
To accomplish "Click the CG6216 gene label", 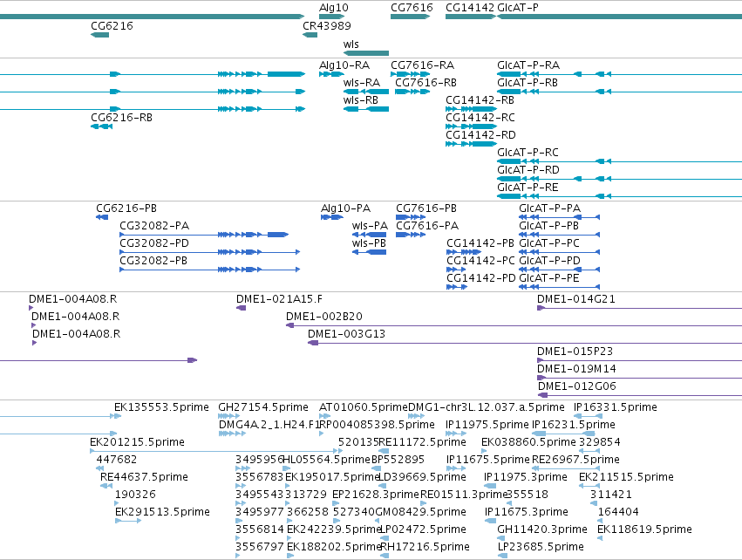I will pos(112,25).
